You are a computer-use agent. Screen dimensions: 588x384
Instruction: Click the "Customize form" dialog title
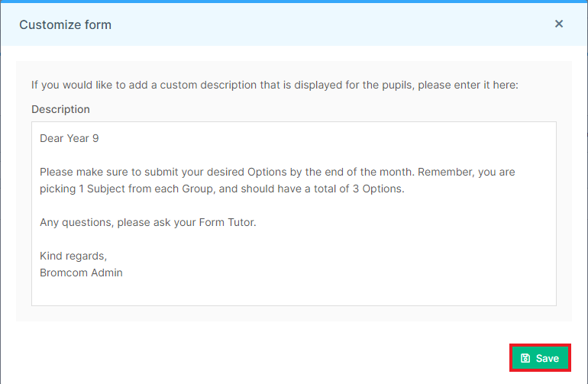click(65, 24)
